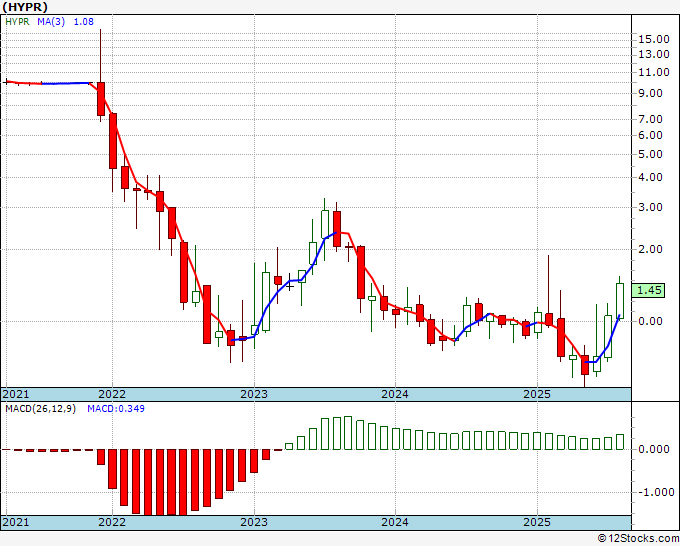The image size is (680, 546).
Task: Click the 2.00 price axis label
Action: click(x=651, y=249)
